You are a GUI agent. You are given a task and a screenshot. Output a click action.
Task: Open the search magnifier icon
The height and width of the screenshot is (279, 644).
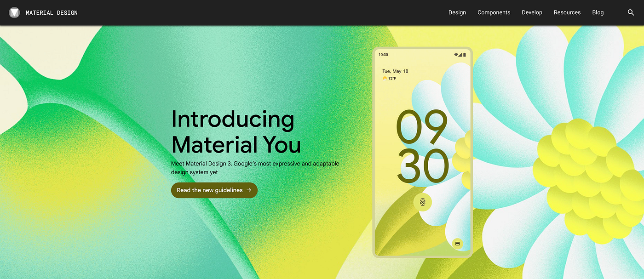point(631,12)
